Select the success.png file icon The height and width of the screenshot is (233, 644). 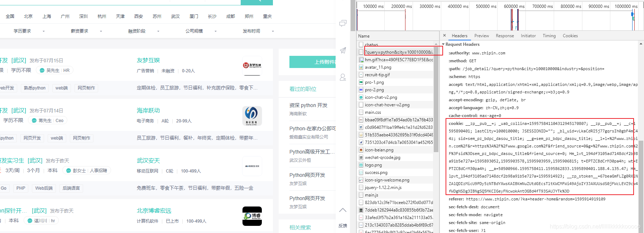click(361, 173)
